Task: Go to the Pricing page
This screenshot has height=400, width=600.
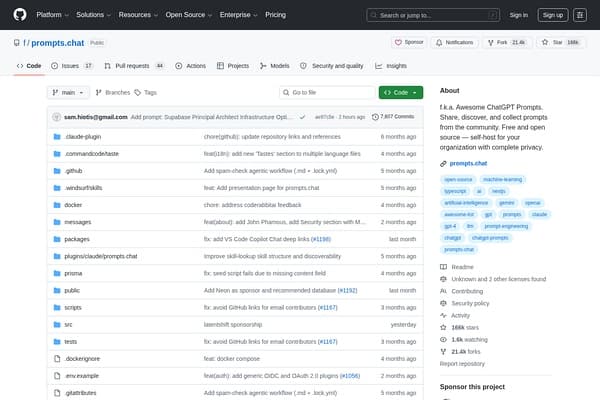Action: [276, 15]
